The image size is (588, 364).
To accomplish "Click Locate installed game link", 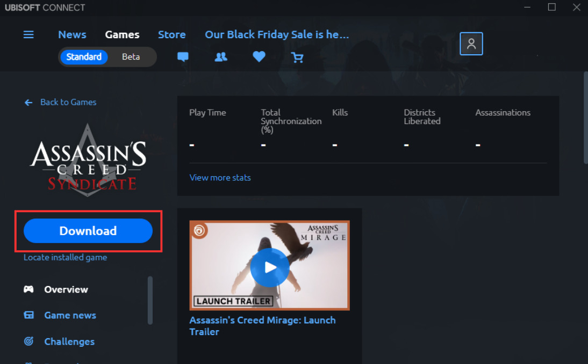I will tap(65, 257).
